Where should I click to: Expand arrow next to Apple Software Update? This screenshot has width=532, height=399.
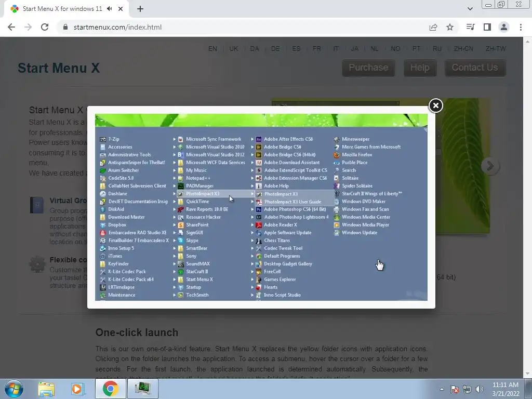click(252, 233)
